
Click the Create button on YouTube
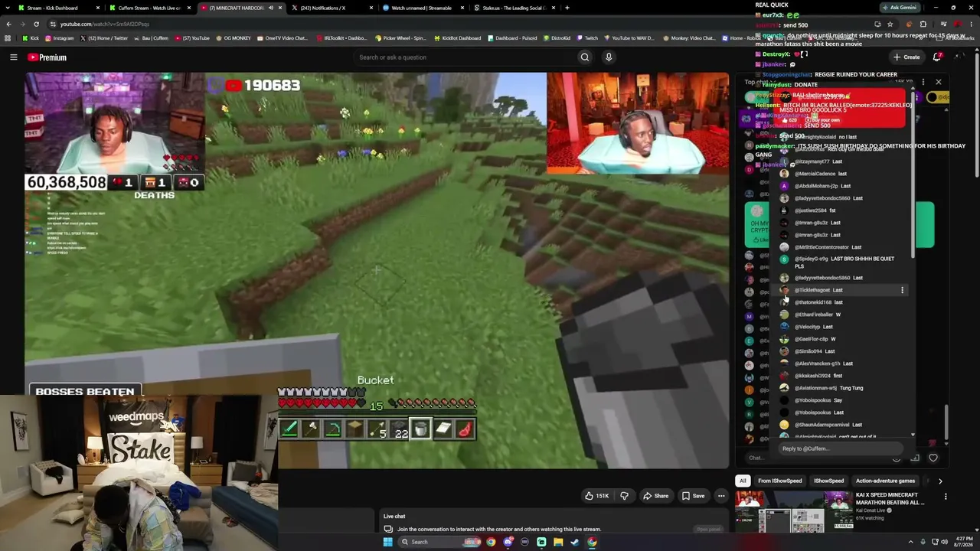(906, 57)
